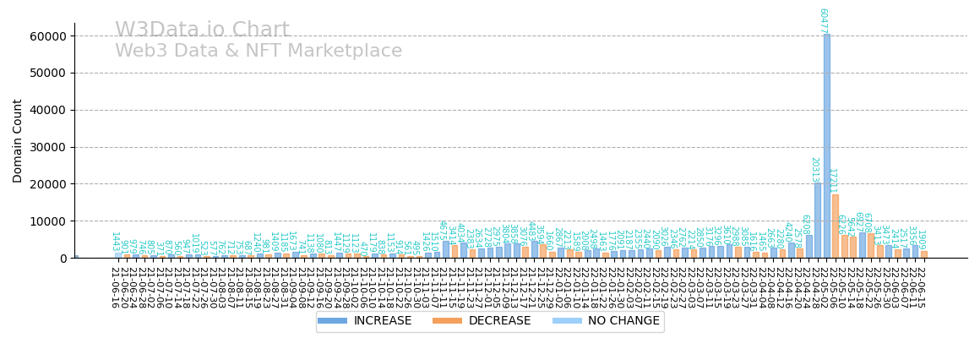The image size is (980, 338).
Task: Click the 60000 y-axis tick label
Action: pyautogui.click(x=46, y=36)
